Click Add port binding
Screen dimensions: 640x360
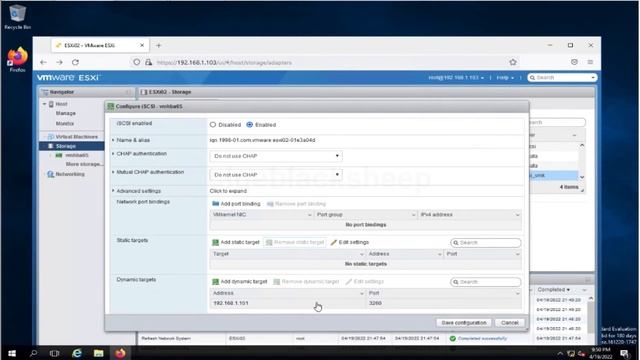point(236,204)
